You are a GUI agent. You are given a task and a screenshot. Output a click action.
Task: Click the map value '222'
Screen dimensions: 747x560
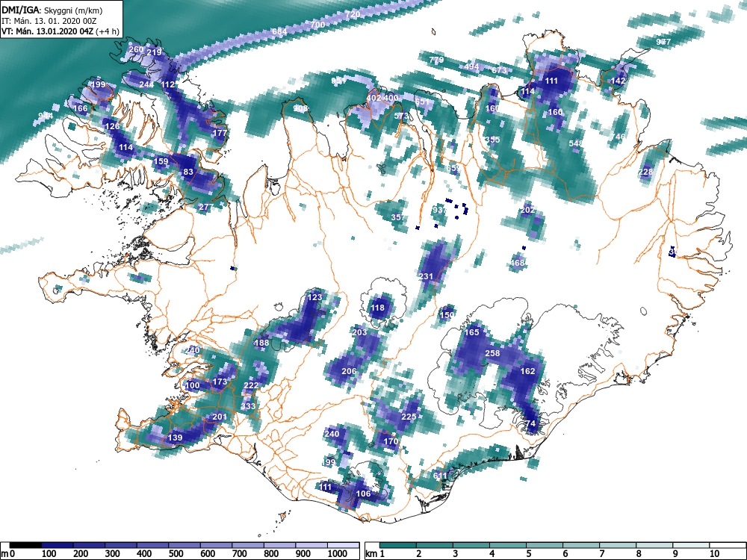pos(251,385)
